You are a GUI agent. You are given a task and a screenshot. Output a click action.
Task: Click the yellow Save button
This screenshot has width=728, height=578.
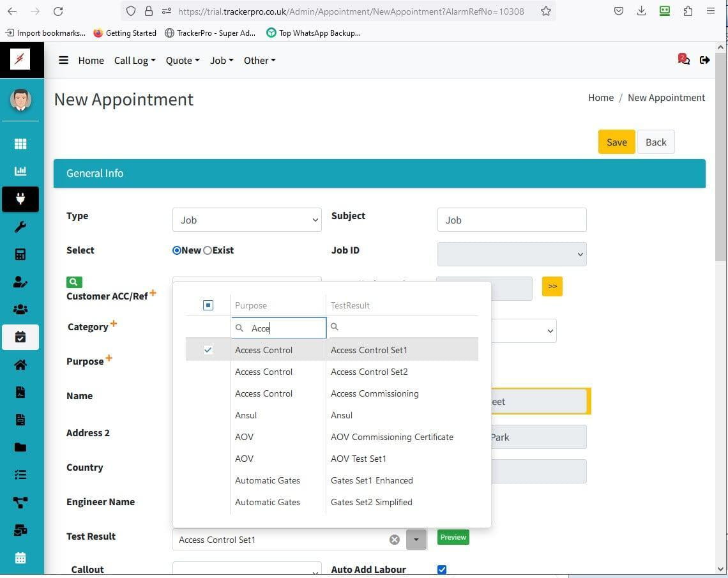[x=616, y=142]
